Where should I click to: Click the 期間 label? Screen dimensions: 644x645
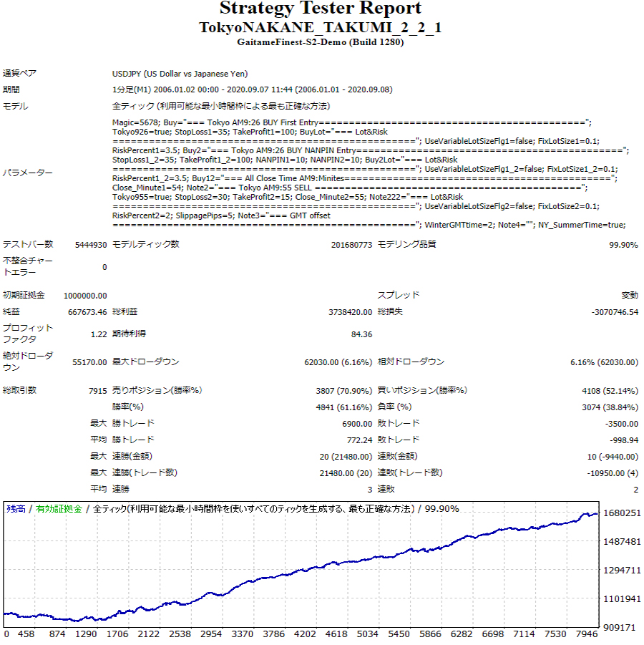(11, 89)
